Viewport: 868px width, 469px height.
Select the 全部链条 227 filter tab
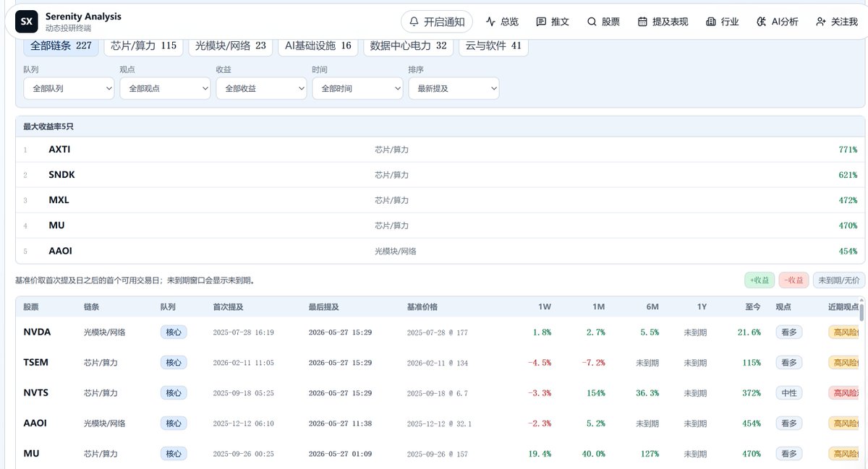click(61, 46)
